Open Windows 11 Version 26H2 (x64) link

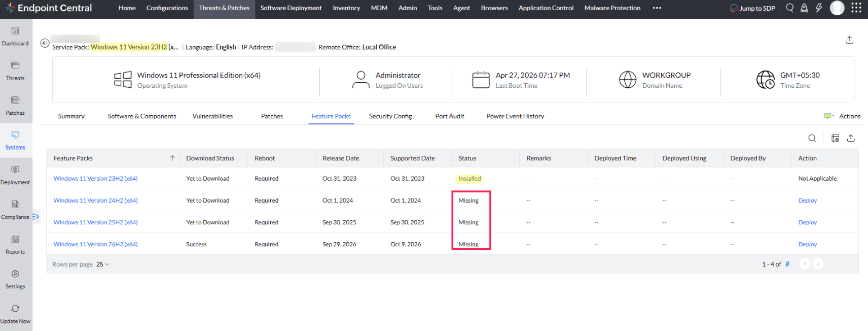pyautogui.click(x=96, y=244)
